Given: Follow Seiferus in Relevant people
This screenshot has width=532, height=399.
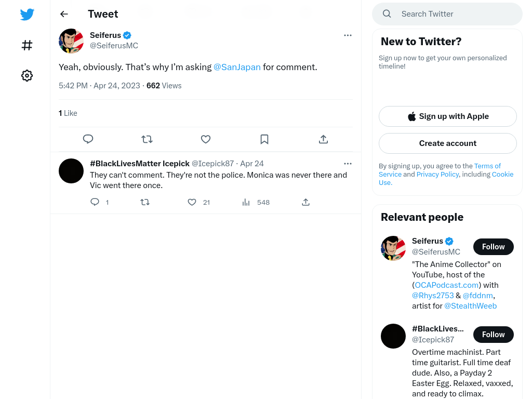Looking at the screenshot, I should click(x=494, y=247).
